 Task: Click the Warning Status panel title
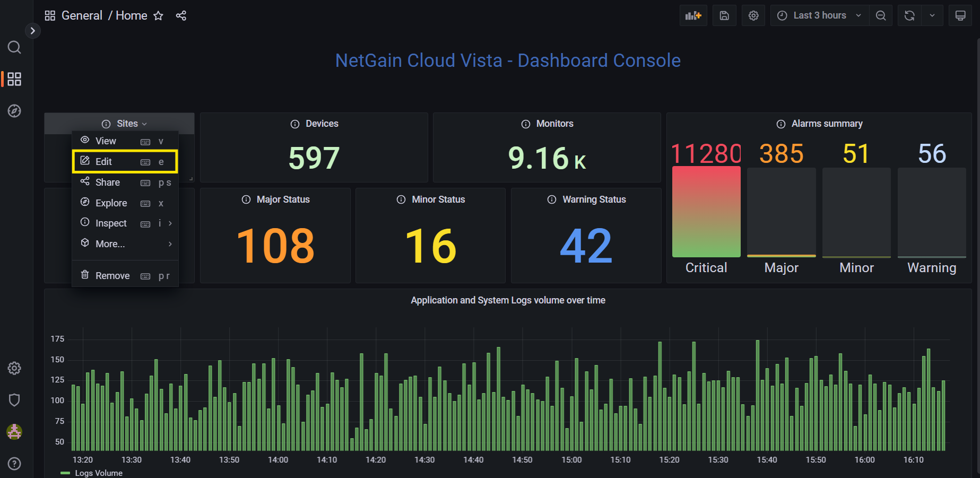pos(594,199)
